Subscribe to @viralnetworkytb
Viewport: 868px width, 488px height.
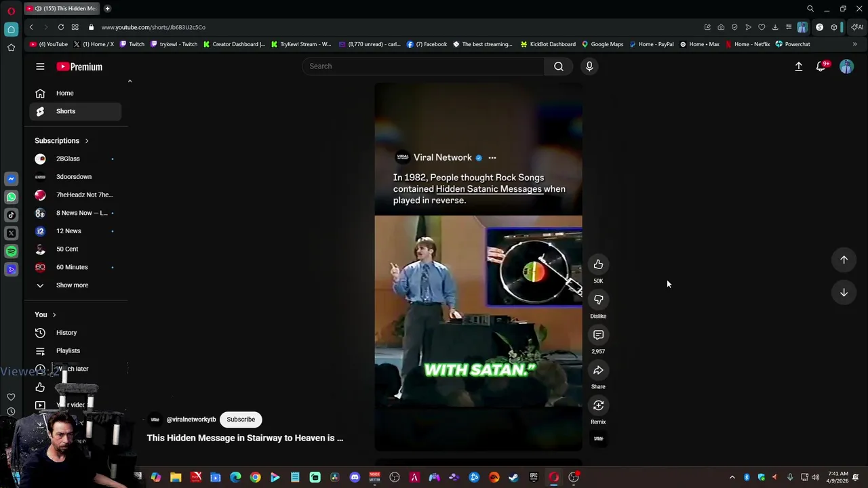point(241,420)
